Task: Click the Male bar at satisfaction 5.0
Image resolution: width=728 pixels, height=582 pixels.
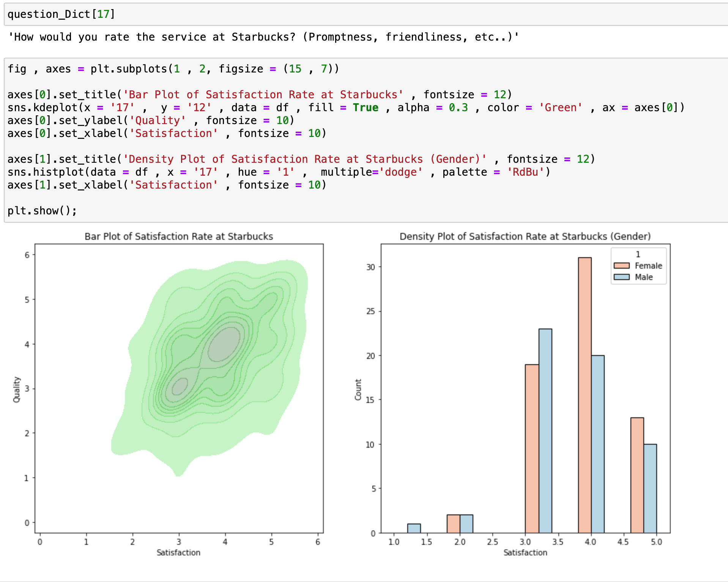Action: coord(650,488)
